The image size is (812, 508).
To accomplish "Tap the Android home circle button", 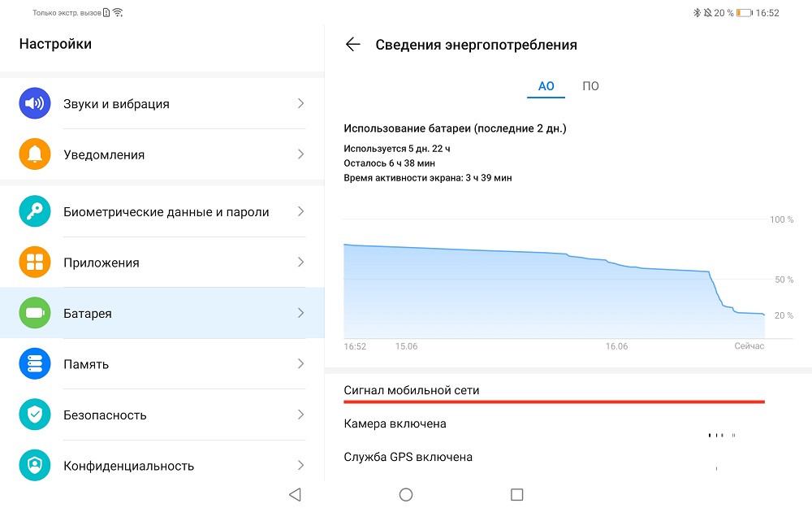I will tap(406, 494).
